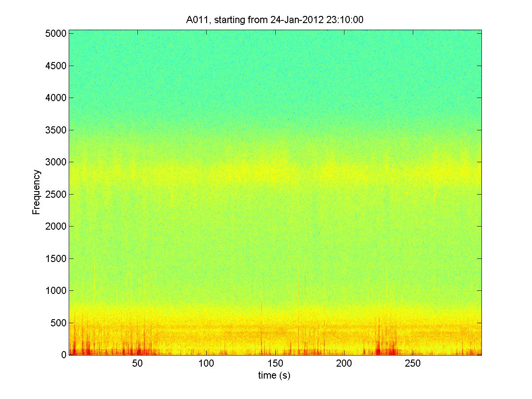The image size is (532, 399).
Task: Click the y-axis tick label 2000
Action: click(x=56, y=227)
